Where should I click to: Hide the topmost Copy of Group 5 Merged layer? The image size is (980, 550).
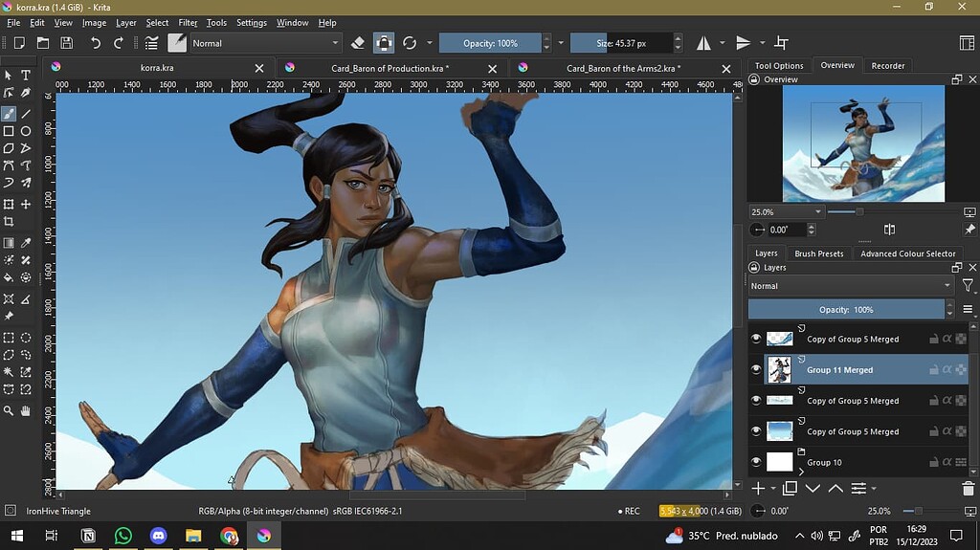[x=756, y=339]
